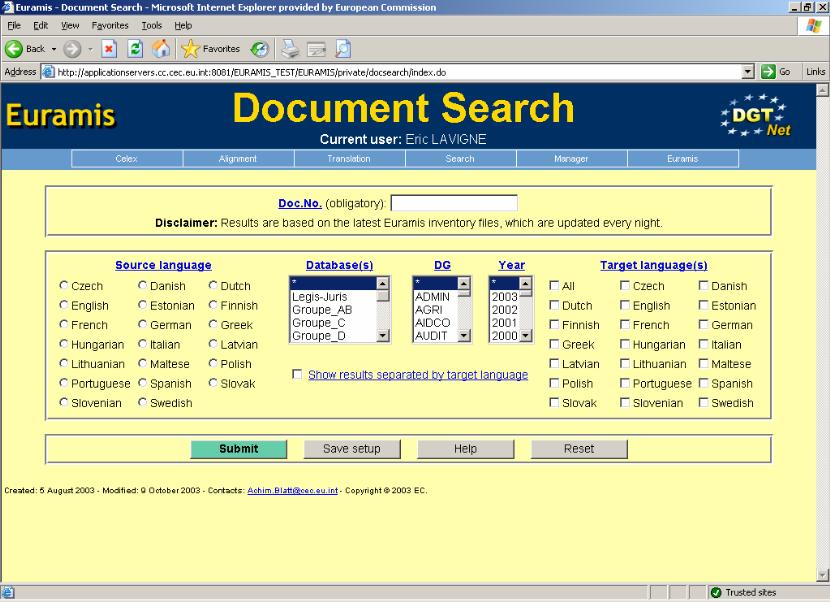Open the Help menu
This screenshot has height=602, width=830.
point(183,25)
